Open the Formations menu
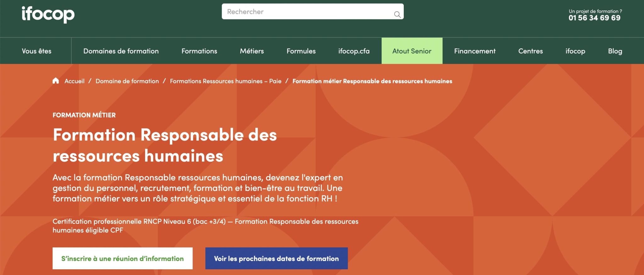 [x=199, y=51]
